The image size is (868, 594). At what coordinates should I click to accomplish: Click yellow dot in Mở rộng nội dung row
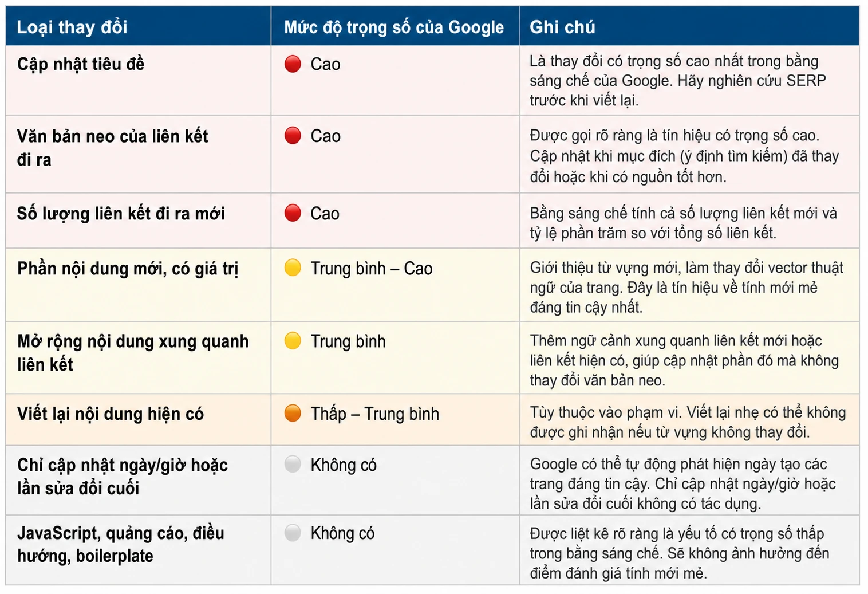coord(293,341)
